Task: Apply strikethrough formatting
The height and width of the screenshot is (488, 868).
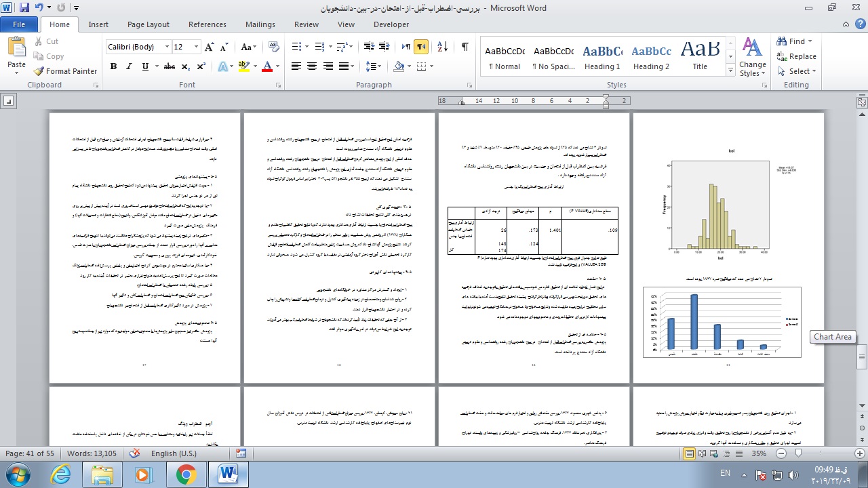Action: [x=169, y=66]
